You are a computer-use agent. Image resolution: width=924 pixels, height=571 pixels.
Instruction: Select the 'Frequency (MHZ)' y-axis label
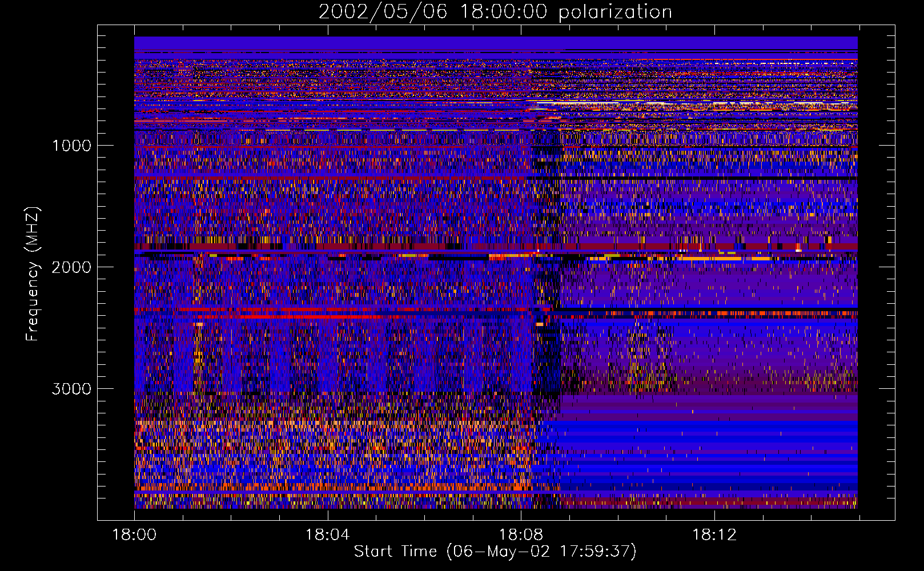click(x=33, y=274)
